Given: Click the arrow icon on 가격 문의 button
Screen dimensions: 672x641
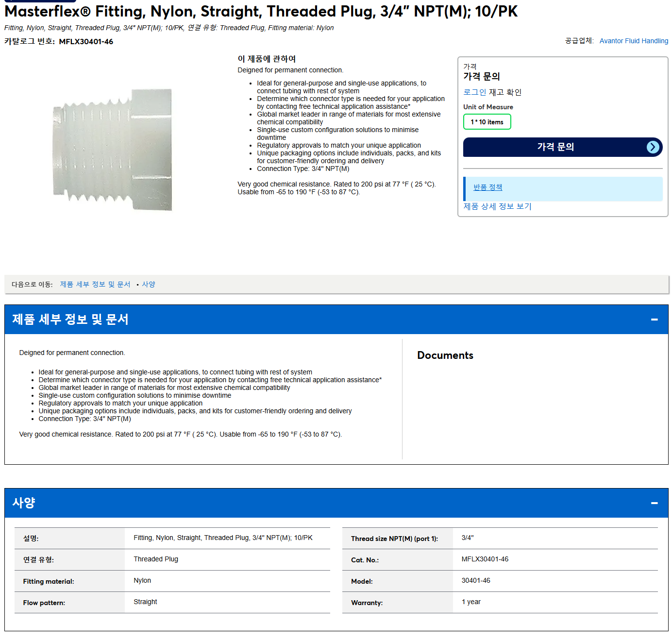Looking at the screenshot, I should tap(653, 147).
